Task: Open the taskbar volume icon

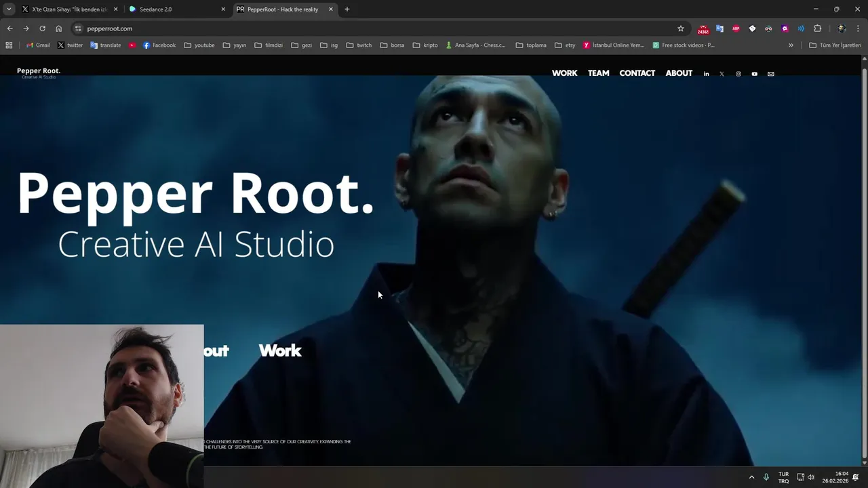Action: pyautogui.click(x=811, y=477)
